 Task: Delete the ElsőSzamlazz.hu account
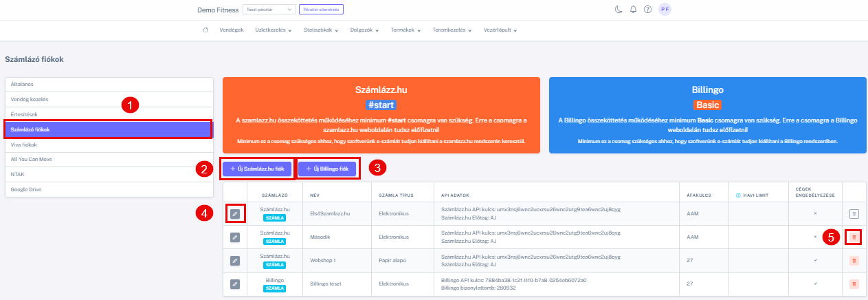pos(854,214)
